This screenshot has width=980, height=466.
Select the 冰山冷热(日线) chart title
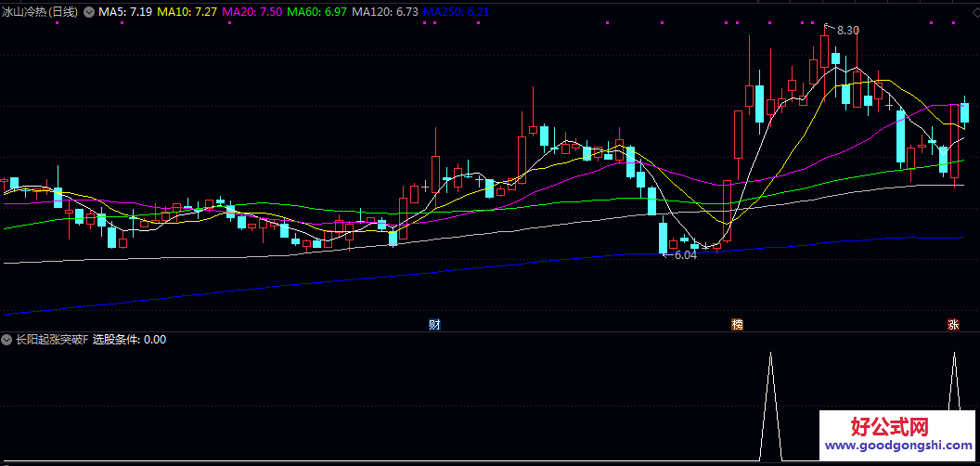point(40,11)
